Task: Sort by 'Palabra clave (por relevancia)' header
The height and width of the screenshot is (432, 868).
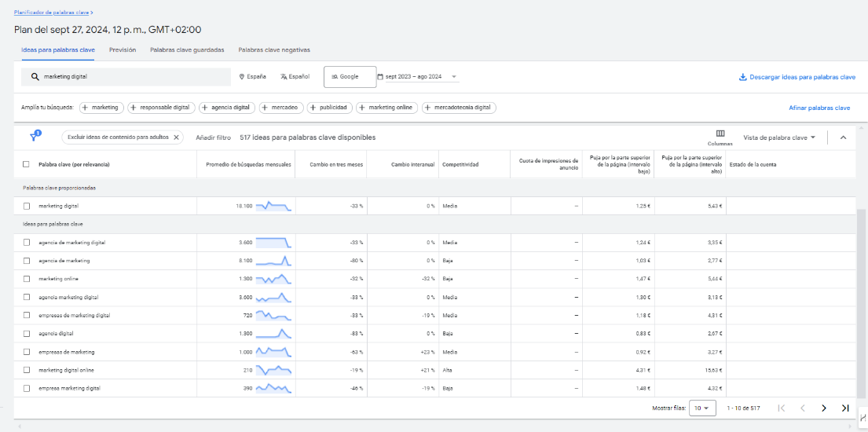Action: tap(74, 164)
